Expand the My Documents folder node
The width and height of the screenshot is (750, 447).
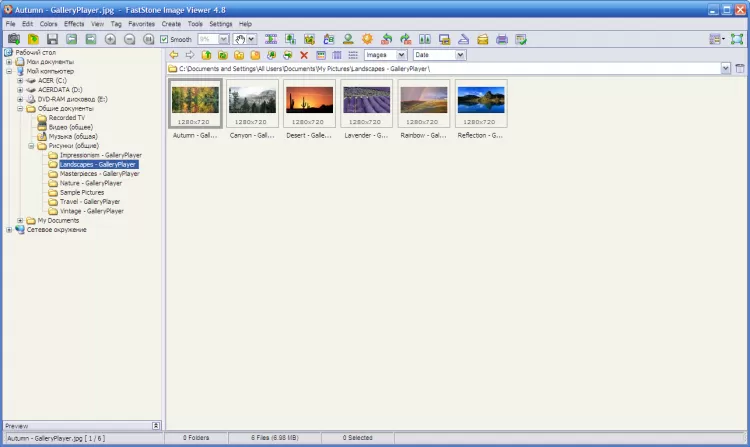point(20,220)
